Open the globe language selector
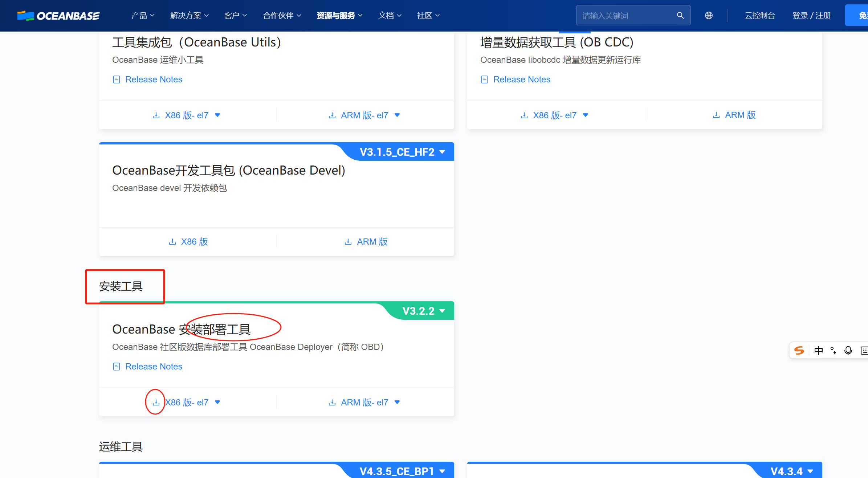Viewport: 868px width, 478px height. click(x=709, y=16)
